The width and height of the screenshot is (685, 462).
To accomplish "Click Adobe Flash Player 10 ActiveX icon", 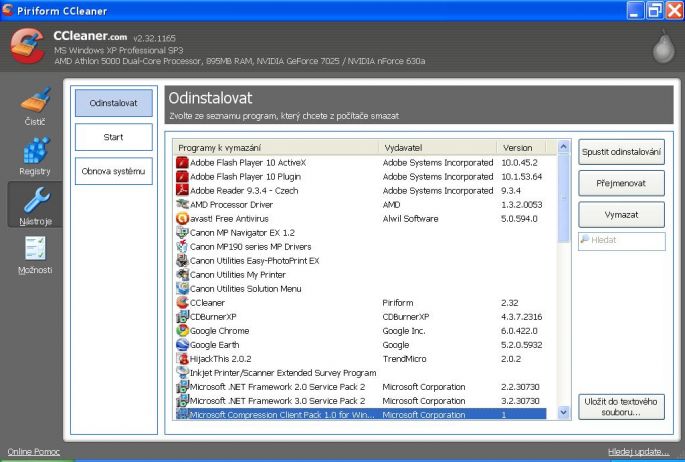I will click(x=182, y=162).
